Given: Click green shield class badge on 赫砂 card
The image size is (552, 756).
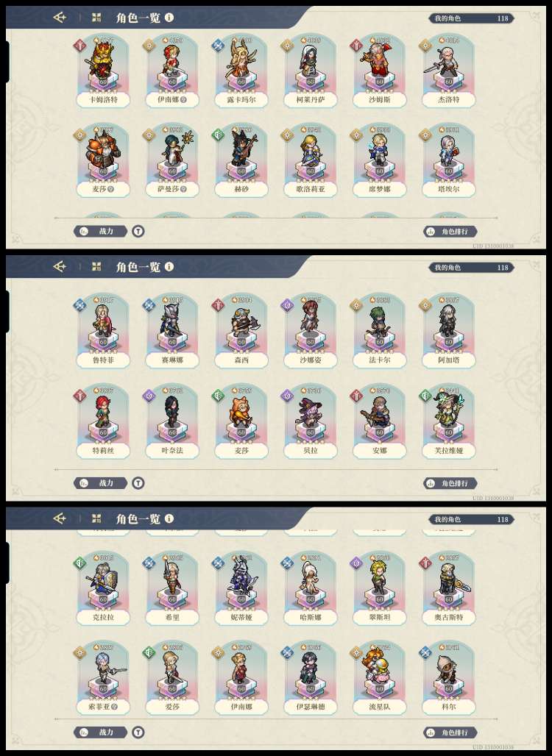Looking at the screenshot, I should click(218, 135).
